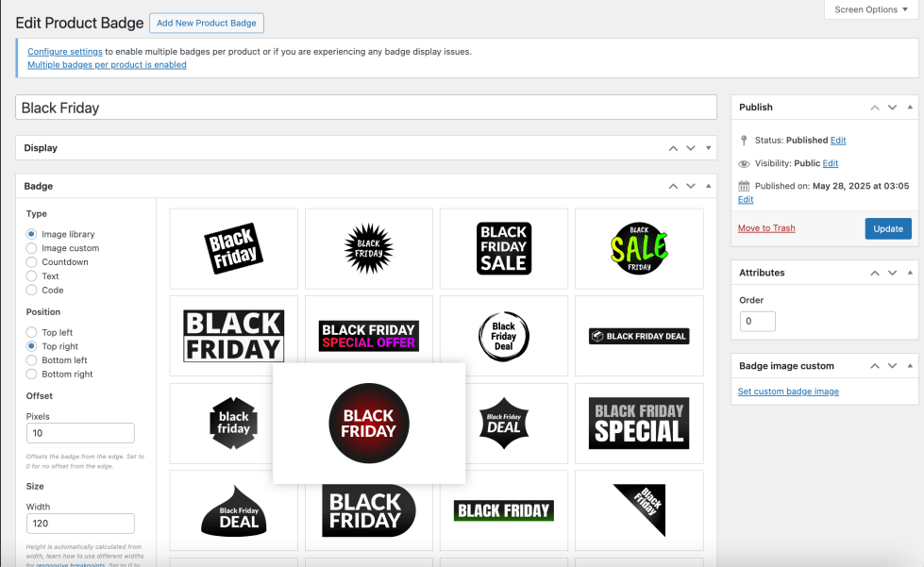Choose the starburst Black Friday badge

pyautogui.click(x=369, y=248)
